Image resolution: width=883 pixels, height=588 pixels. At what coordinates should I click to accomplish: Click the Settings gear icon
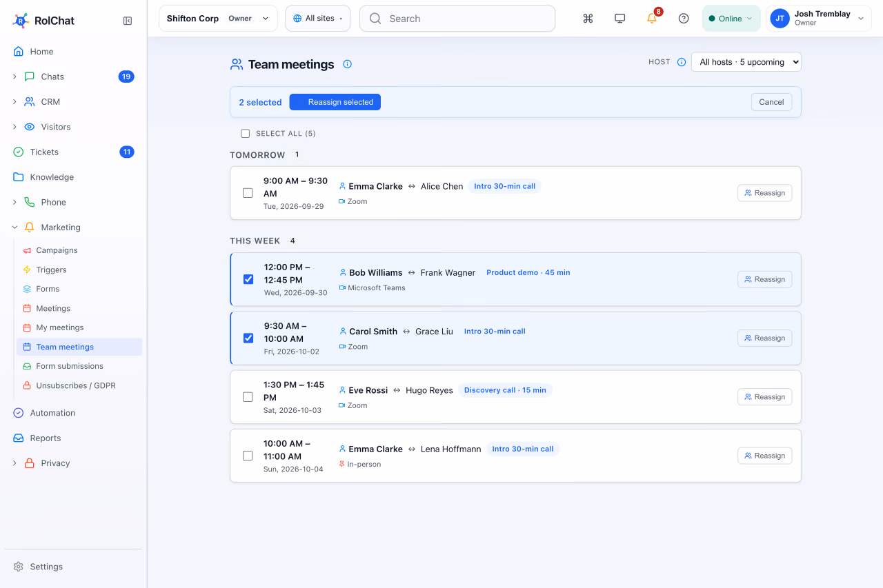(x=19, y=567)
